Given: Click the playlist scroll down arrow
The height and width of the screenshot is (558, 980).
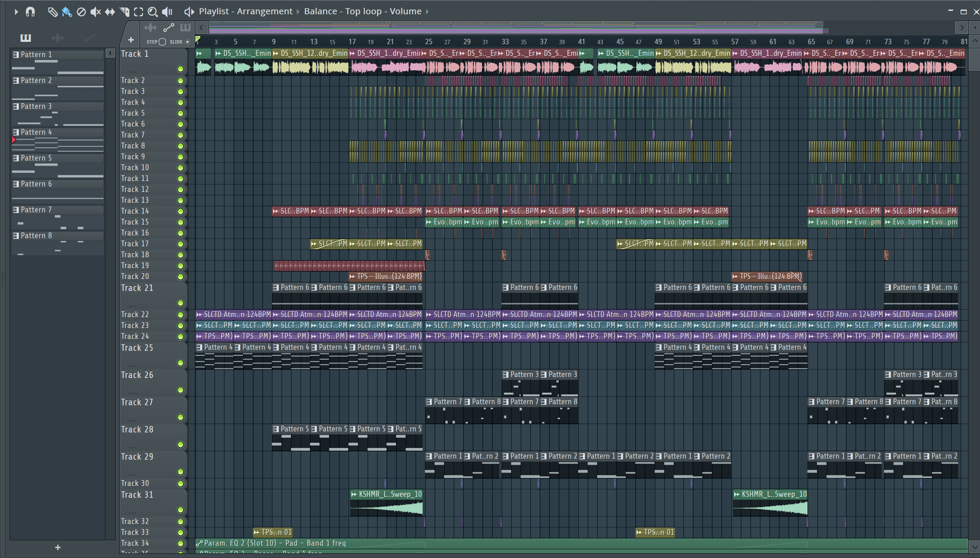Looking at the screenshot, I should [x=975, y=547].
